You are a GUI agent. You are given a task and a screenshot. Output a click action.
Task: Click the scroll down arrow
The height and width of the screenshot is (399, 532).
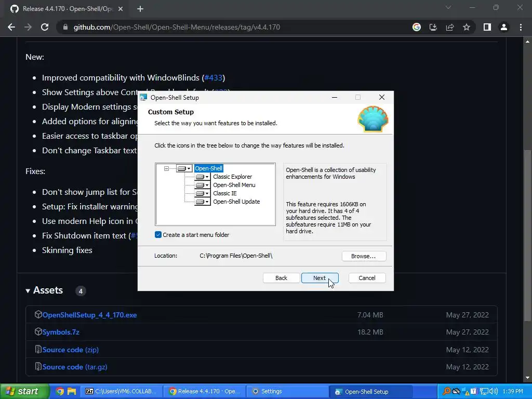point(527,378)
